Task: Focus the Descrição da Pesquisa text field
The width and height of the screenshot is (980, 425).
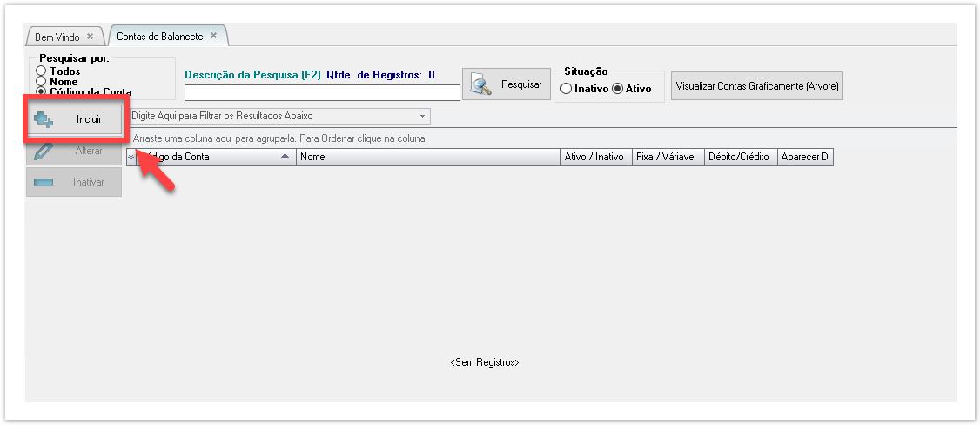Action: [x=322, y=93]
